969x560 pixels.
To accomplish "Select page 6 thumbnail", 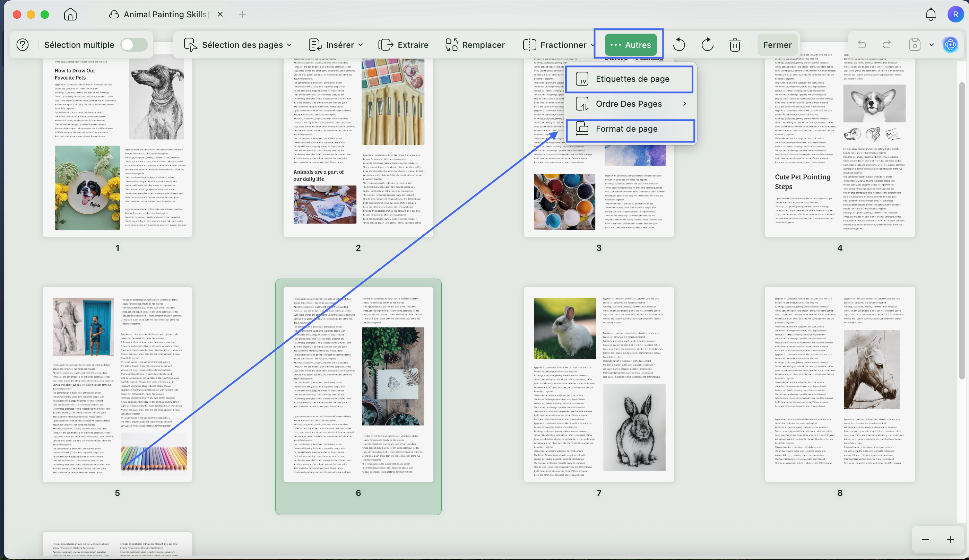I will pyautogui.click(x=358, y=384).
